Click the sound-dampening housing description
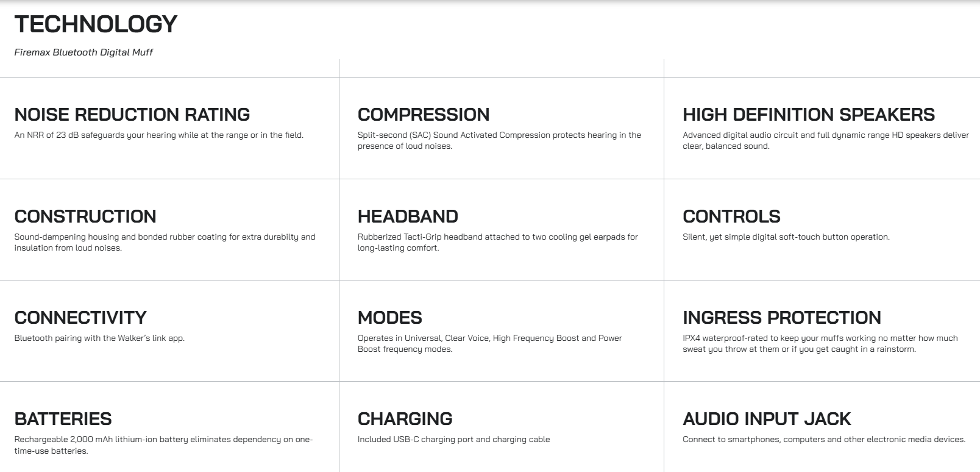980x472 pixels. [165, 242]
